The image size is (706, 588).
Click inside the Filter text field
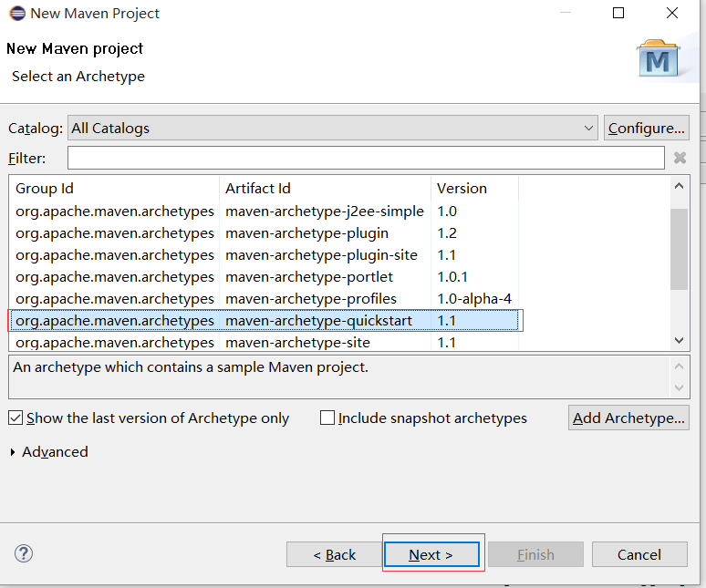tap(366, 158)
